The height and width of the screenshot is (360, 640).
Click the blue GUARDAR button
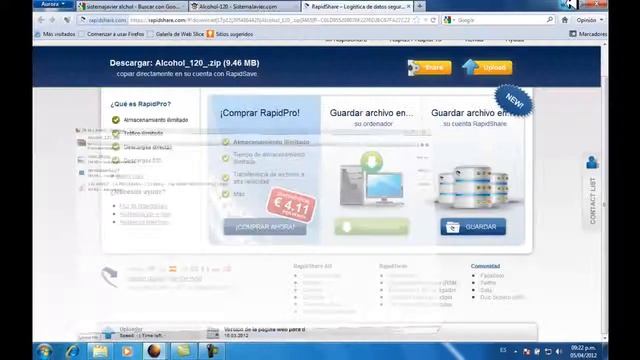[473, 227]
